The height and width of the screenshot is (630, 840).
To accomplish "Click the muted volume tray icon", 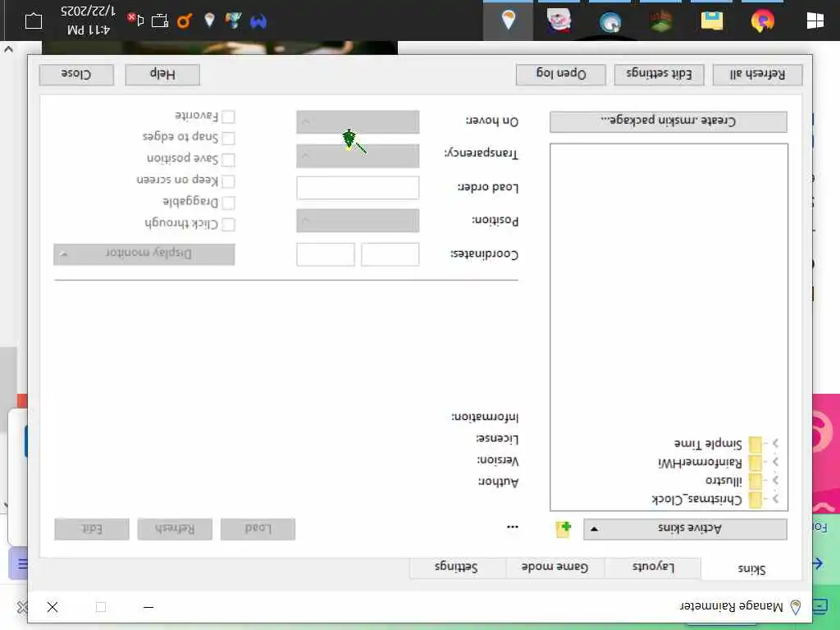I will (135, 20).
